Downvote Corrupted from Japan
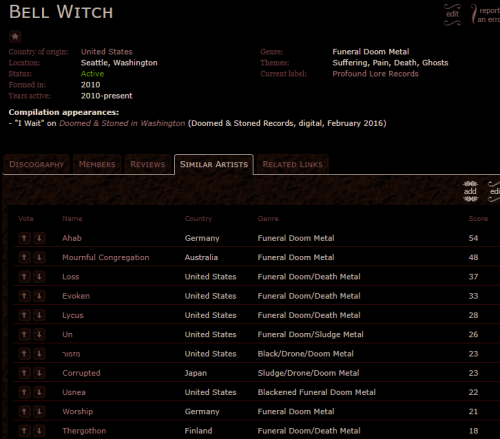The width and height of the screenshot is (500, 439). 39,373
